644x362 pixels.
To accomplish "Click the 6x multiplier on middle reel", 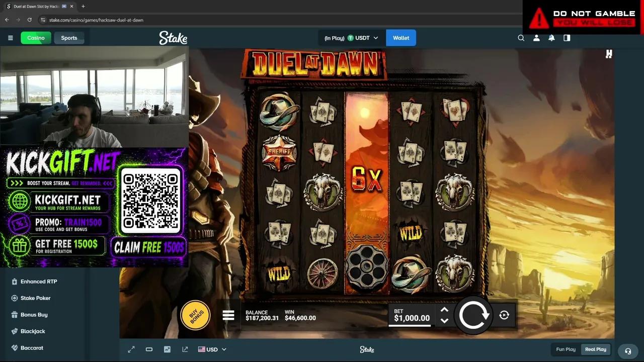I will pos(366,179).
